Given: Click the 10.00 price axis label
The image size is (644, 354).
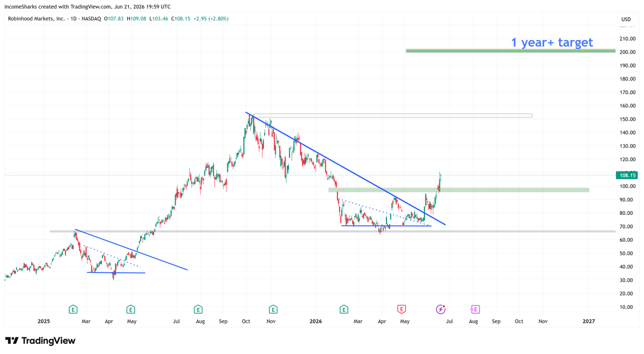Looking at the screenshot, I should point(627,307).
